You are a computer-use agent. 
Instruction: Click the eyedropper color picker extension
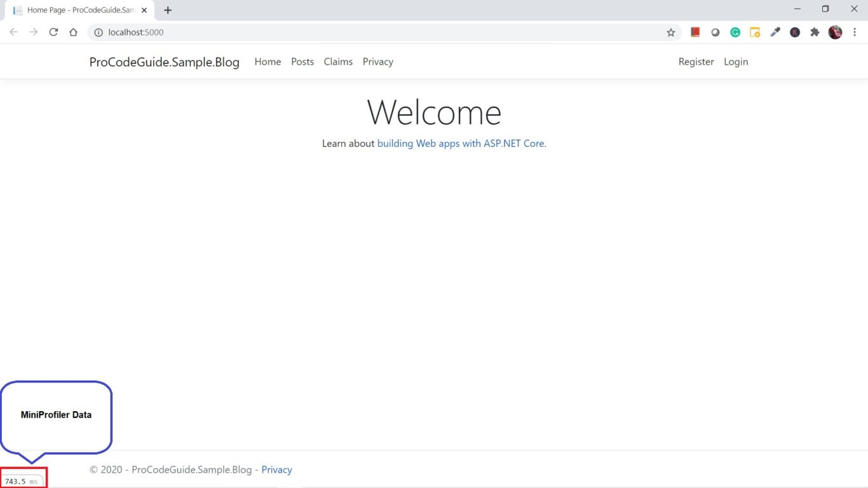(x=775, y=32)
